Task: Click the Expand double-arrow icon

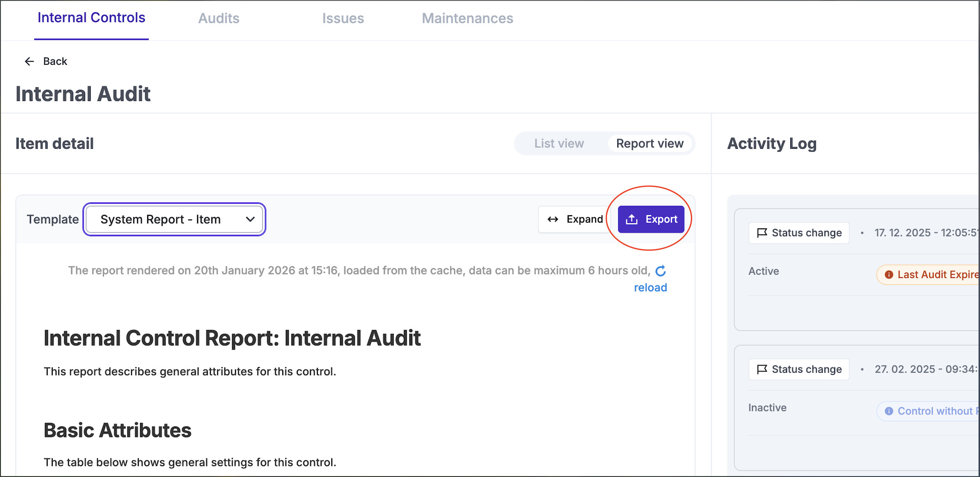Action: 553,220
